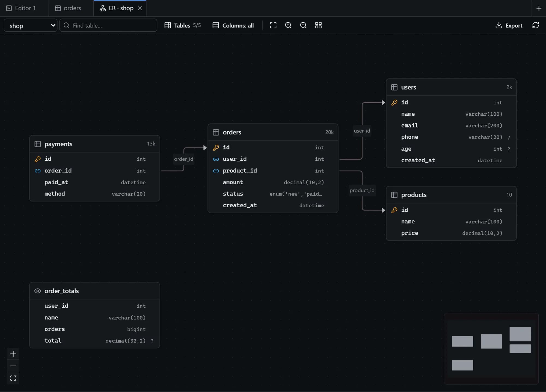Viewport: 546px width, 392px height.
Task: Click the minimap overview panel
Action: (x=491, y=349)
